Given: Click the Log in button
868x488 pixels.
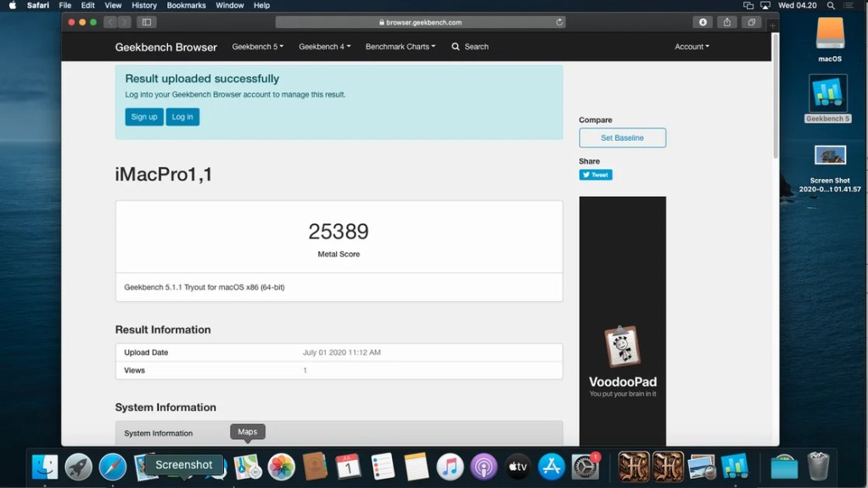Looking at the screenshot, I should click(x=182, y=117).
